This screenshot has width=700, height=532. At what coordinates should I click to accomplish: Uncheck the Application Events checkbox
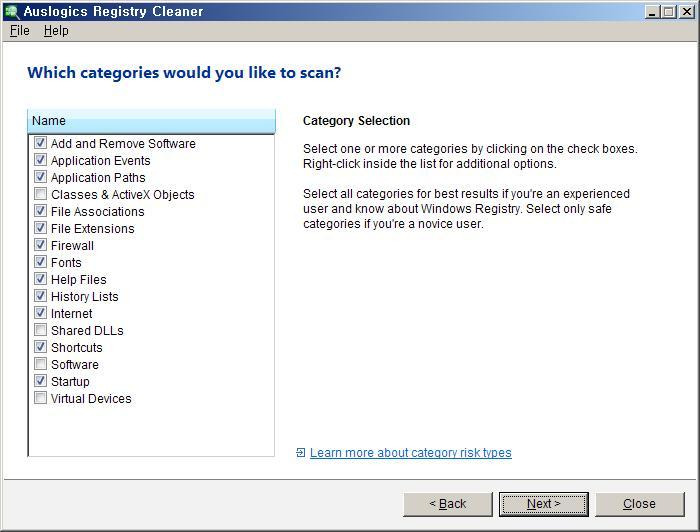click(40, 160)
